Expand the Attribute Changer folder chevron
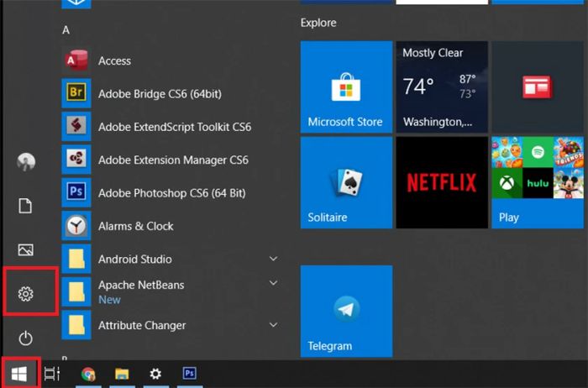This screenshot has height=388, width=588. [274, 325]
